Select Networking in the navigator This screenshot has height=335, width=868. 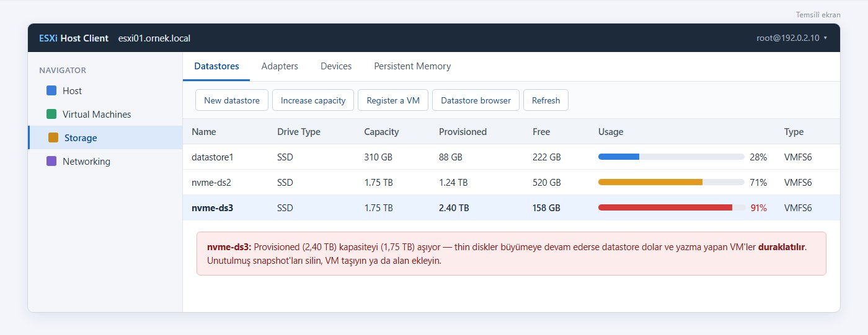(105, 162)
